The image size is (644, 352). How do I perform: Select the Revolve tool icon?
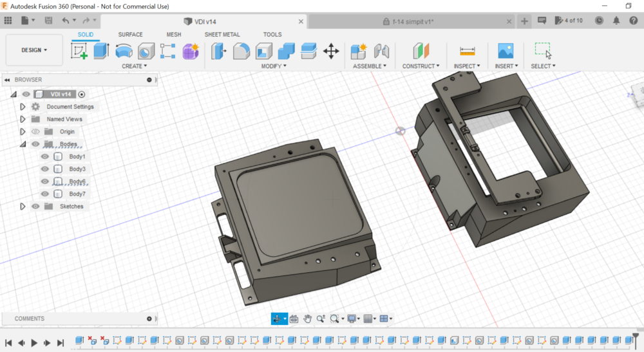coord(124,51)
